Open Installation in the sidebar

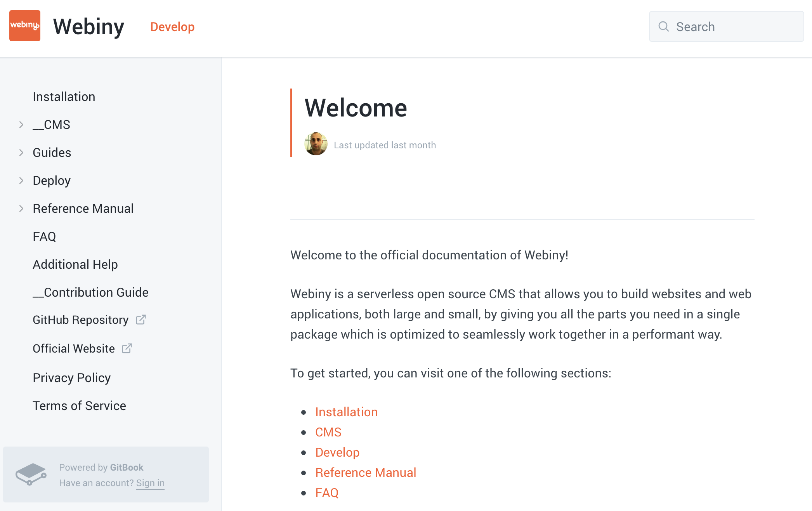(64, 97)
